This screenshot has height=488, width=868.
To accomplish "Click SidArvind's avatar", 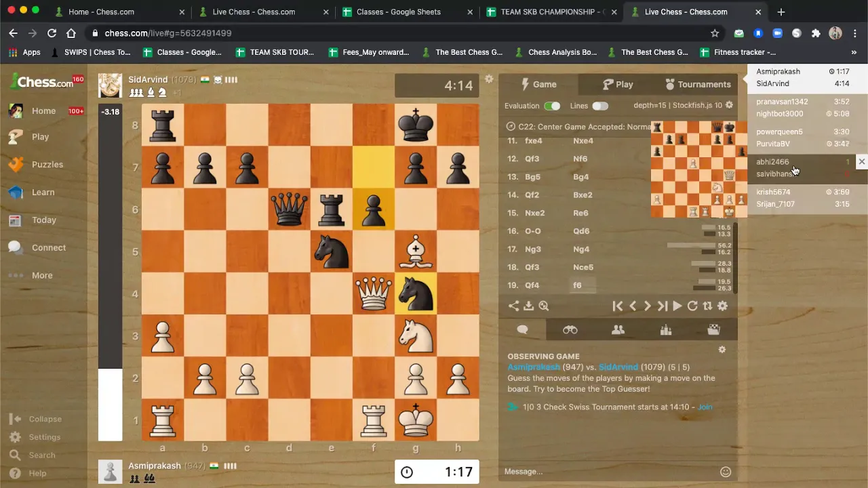I will tap(110, 85).
